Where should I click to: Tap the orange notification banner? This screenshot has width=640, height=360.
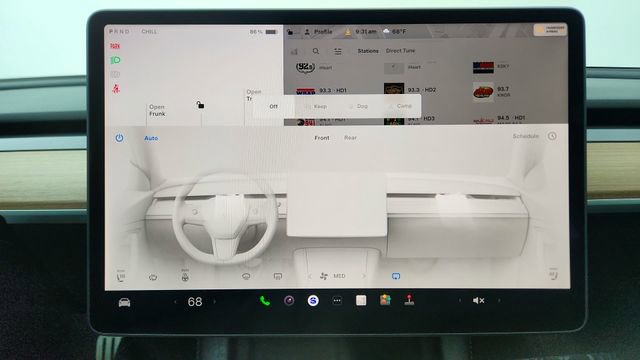(x=550, y=29)
